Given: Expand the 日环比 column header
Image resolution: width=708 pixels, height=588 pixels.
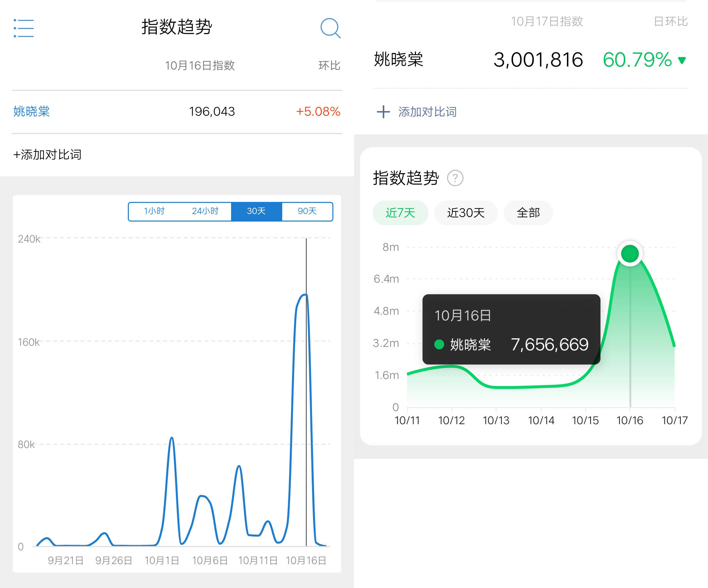Looking at the screenshot, I should 672,21.
